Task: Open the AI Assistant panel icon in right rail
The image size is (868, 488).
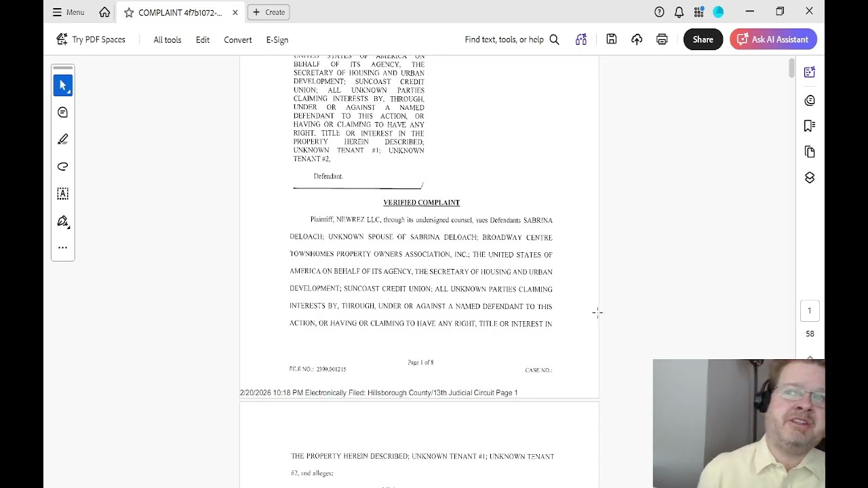Action: [x=810, y=73]
